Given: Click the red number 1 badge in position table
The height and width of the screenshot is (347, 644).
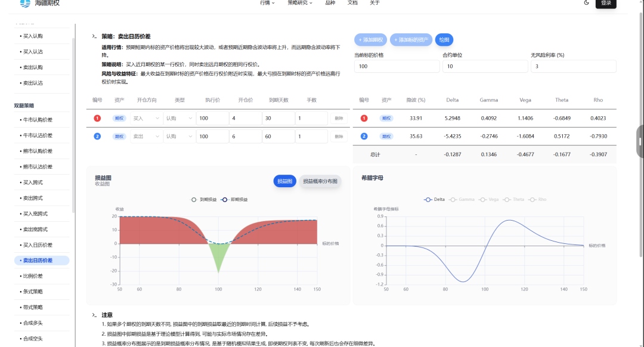Looking at the screenshot, I should pos(97,119).
